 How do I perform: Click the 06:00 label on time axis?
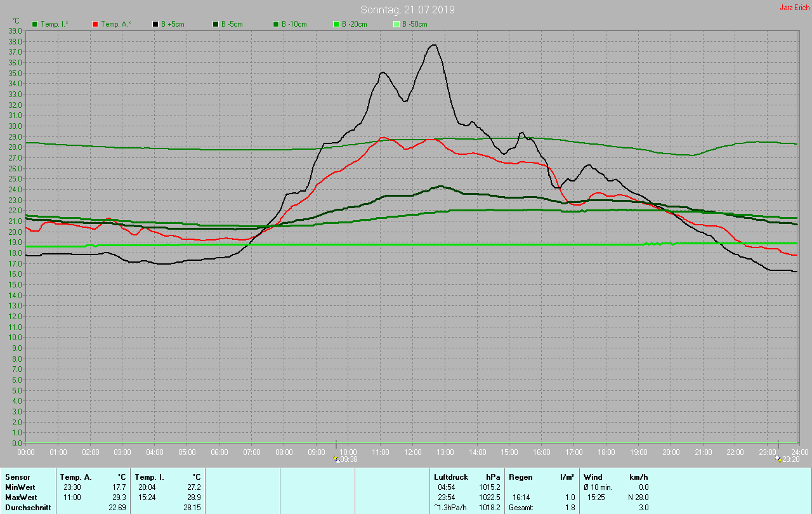(x=219, y=452)
